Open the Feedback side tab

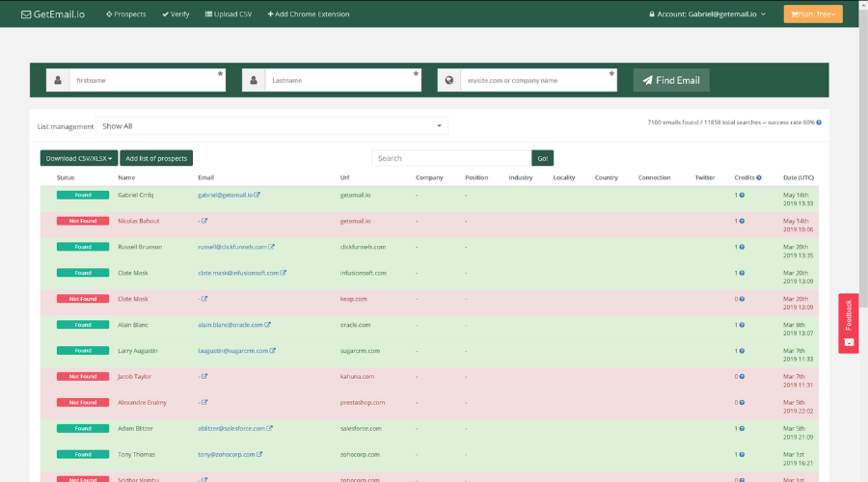(848, 323)
